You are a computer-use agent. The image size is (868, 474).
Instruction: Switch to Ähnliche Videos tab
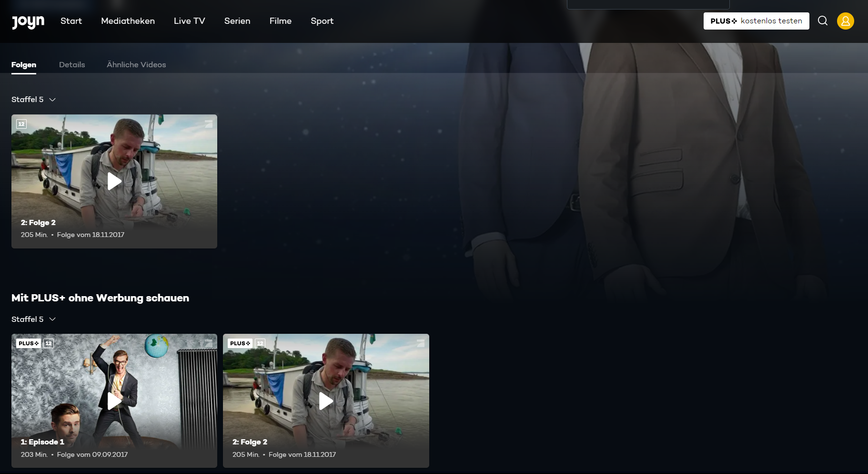[x=136, y=65]
